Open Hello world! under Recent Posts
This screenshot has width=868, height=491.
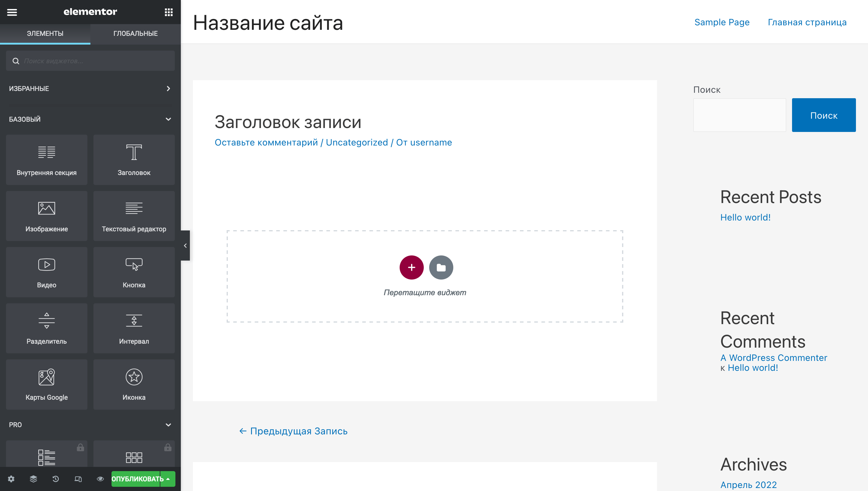click(x=745, y=217)
